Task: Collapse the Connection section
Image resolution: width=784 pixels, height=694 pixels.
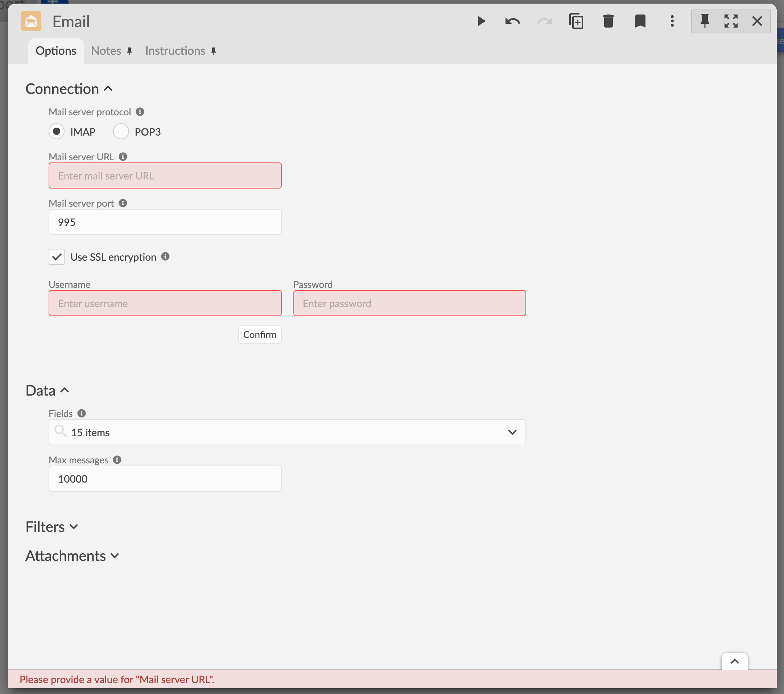Action: pos(69,89)
